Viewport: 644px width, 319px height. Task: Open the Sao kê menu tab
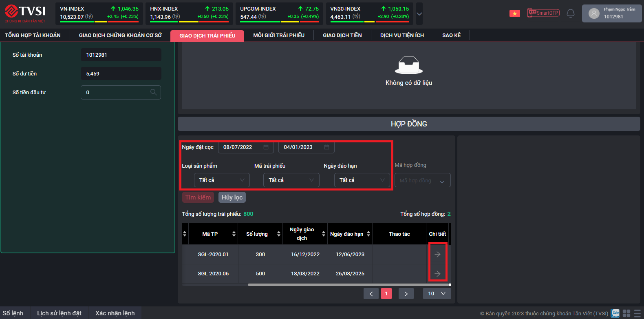pyautogui.click(x=451, y=35)
